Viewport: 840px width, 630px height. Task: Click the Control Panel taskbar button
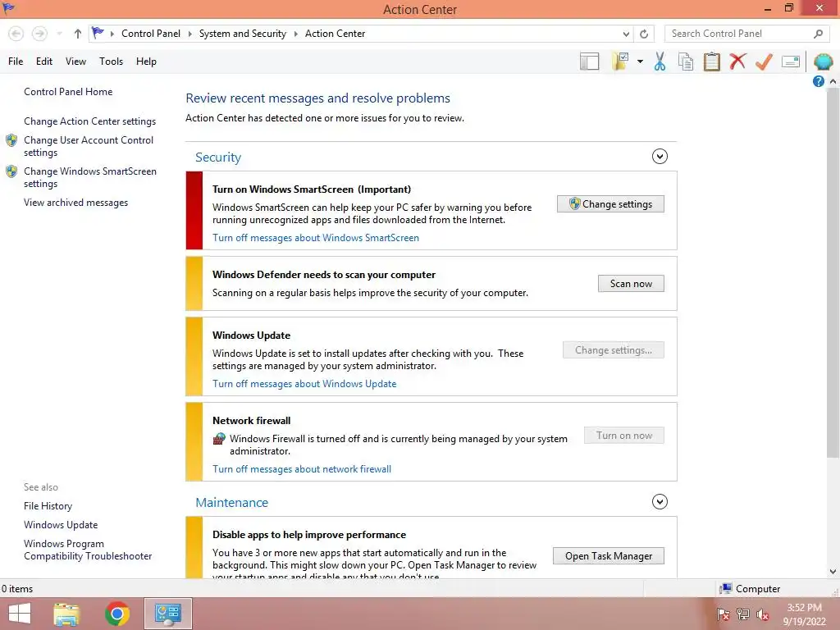tap(167, 614)
